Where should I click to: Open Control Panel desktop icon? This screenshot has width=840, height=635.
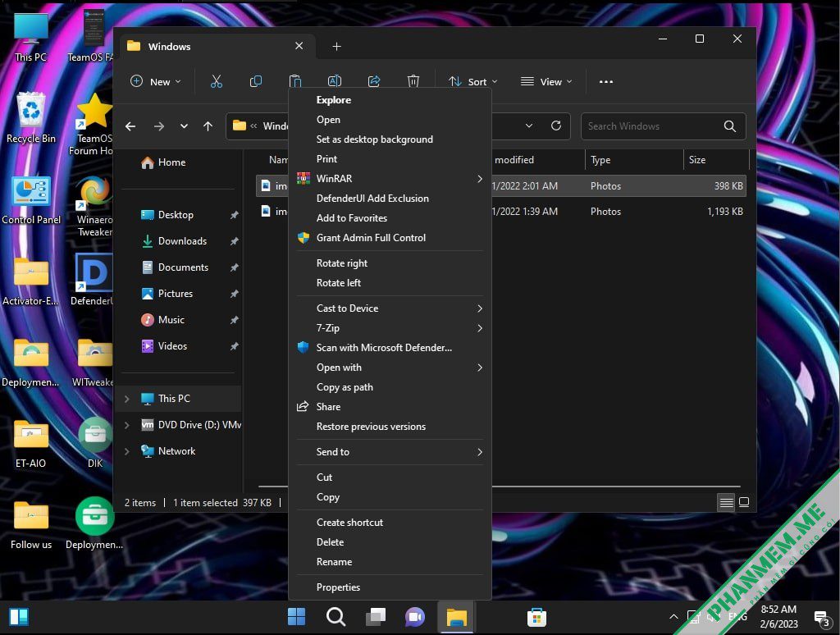pyautogui.click(x=30, y=200)
